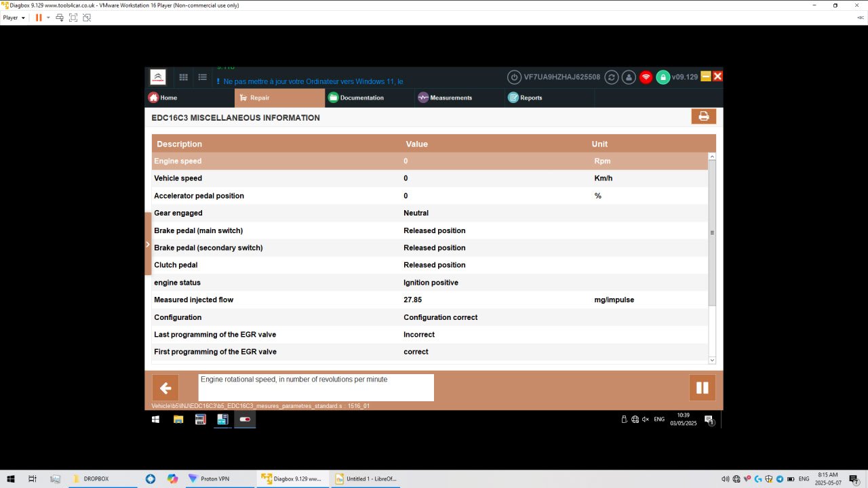868x488 pixels.
Task: Click the refresh sync icon
Action: pos(612,77)
